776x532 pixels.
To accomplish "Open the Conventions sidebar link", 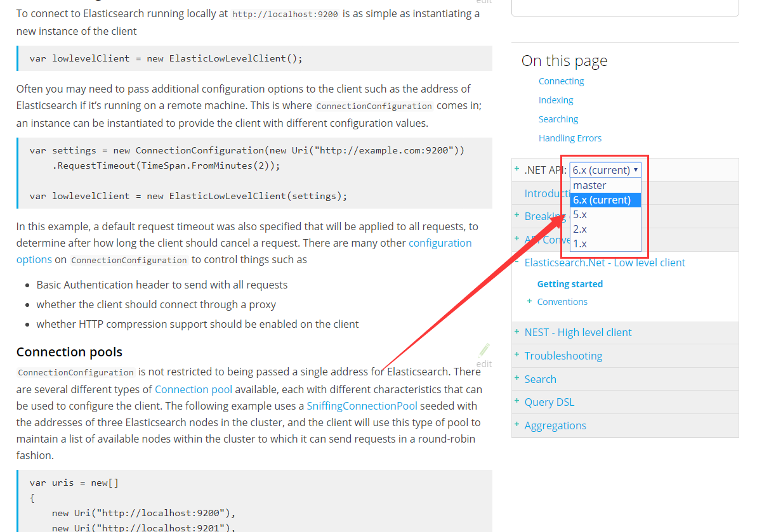I will [562, 302].
